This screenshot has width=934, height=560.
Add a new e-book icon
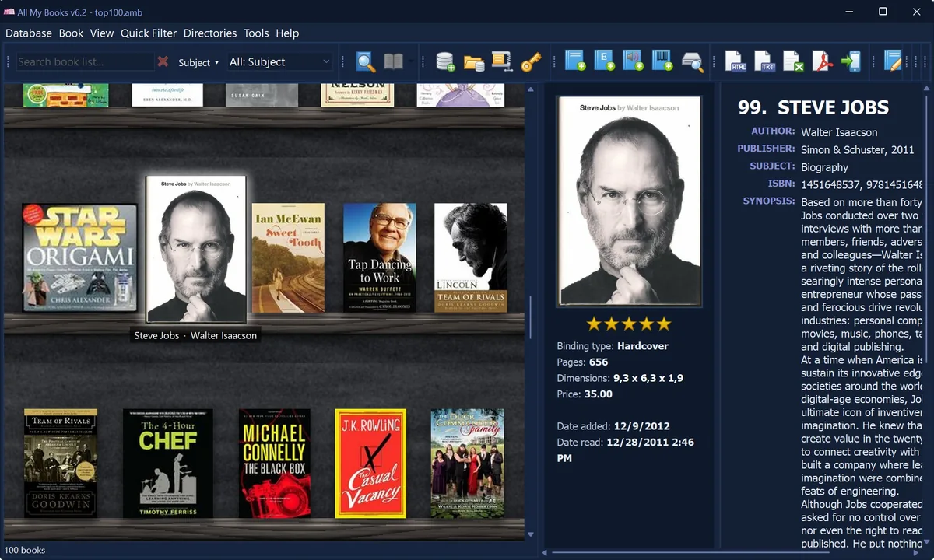[x=604, y=61]
